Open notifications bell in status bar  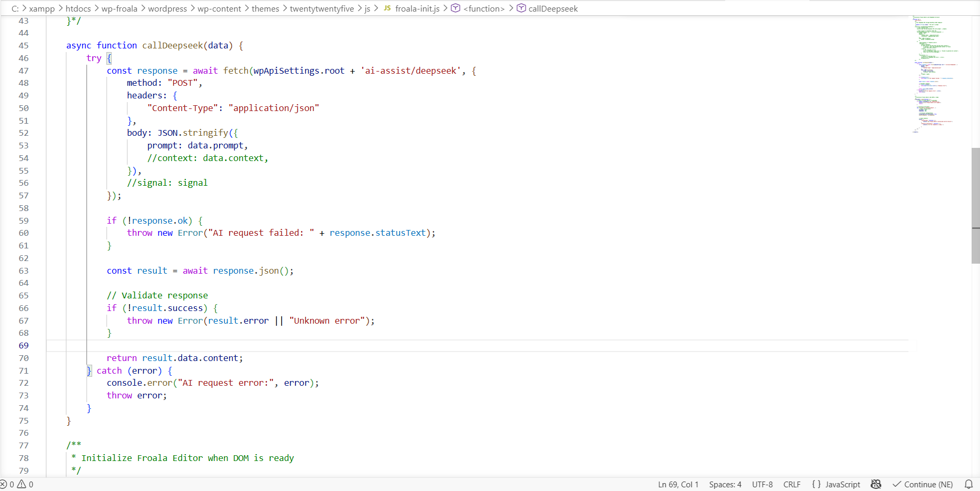[968, 484]
